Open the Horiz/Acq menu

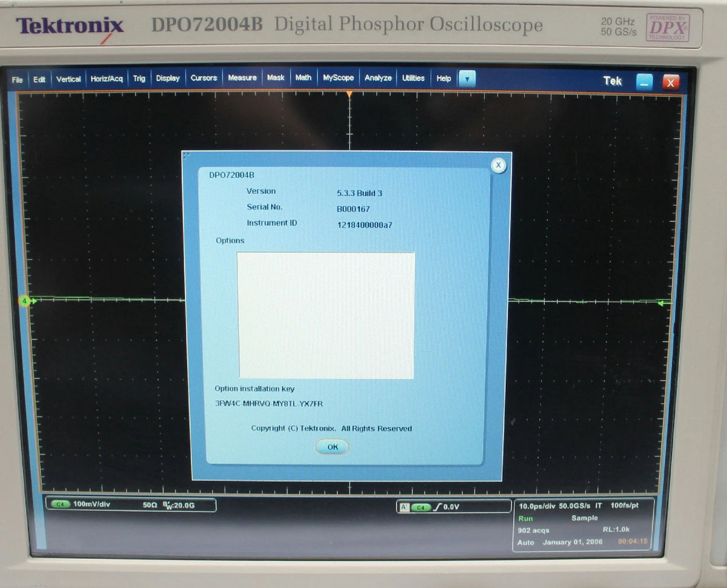[x=107, y=79]
